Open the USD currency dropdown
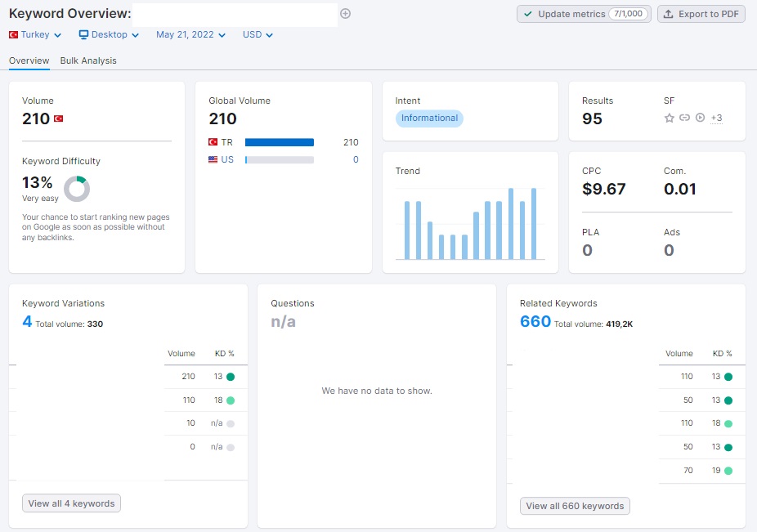Screen dimensions: 757x532 [x=258, y=34]
